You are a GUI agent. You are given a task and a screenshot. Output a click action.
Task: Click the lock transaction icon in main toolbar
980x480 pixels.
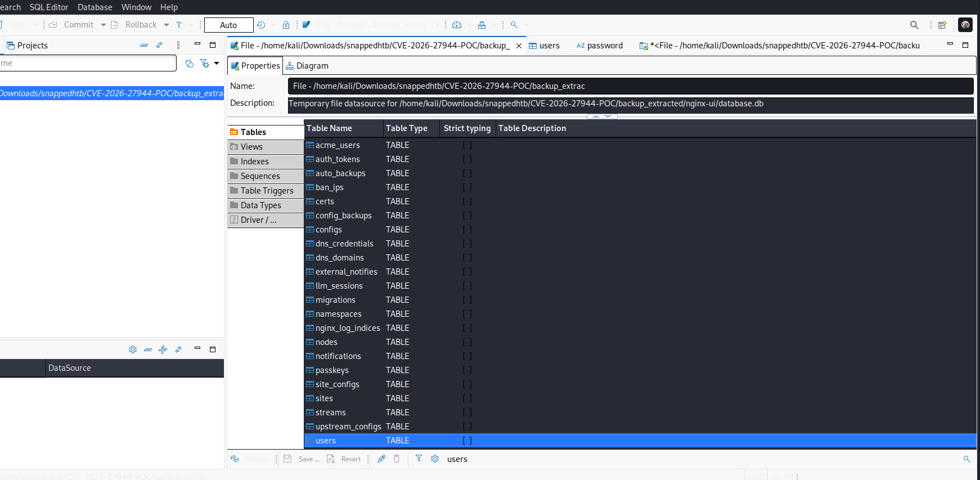click(x=286, y=25)
